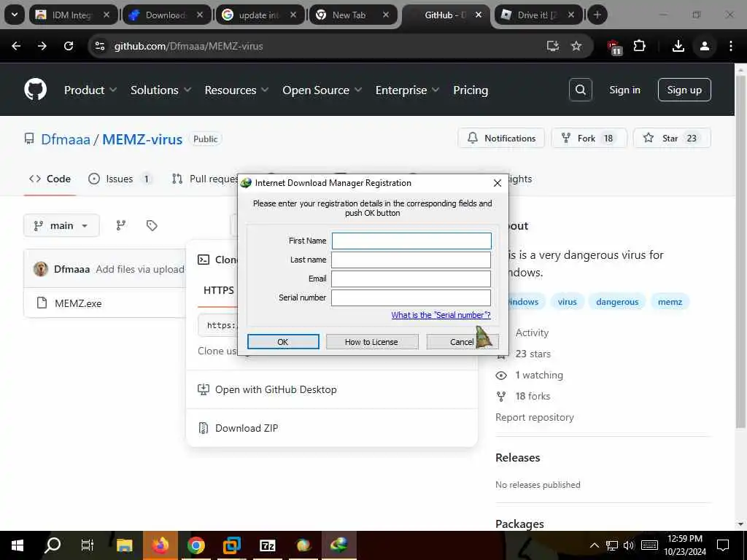Focus the Serial number field

pyautogui.click(x=411, y=297)
